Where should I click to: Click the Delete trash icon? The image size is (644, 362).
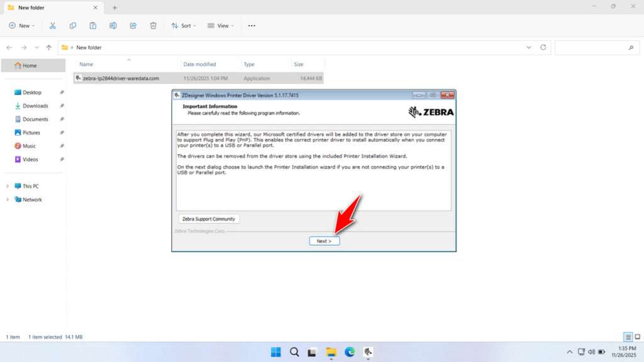(153, 25)
